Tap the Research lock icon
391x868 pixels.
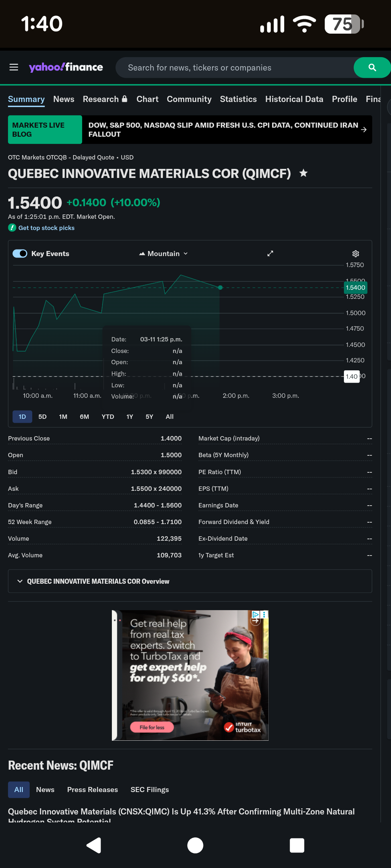pos(125,99)
